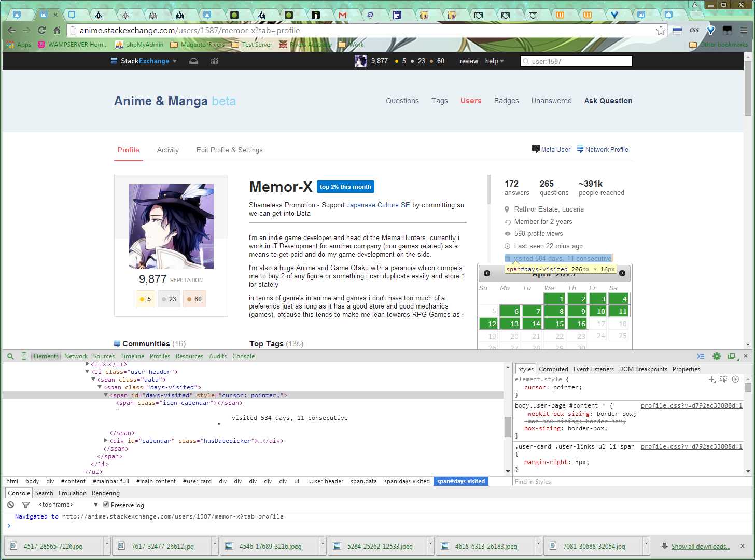755x560 pixels.
Task: Open the top frame context dropdown
Action: tap(68, 505)
